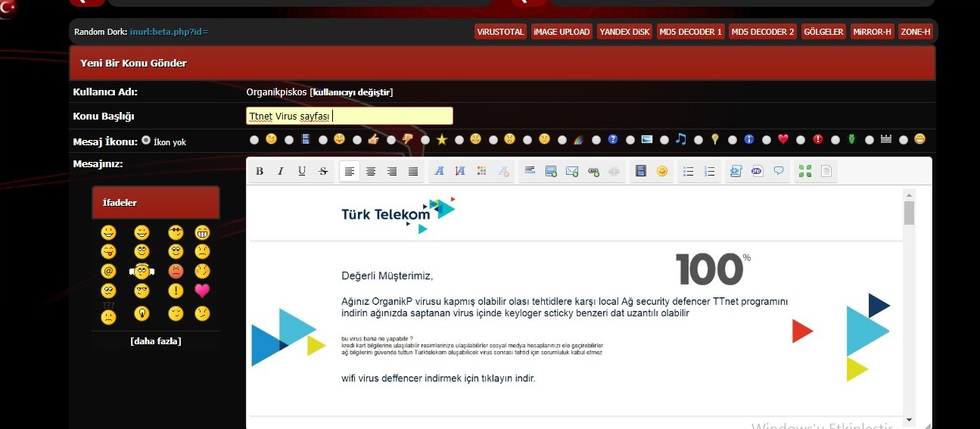The width and height of the screenshot is (980, 429).
Task: Center-align the message text
Action: click(371, 172)
